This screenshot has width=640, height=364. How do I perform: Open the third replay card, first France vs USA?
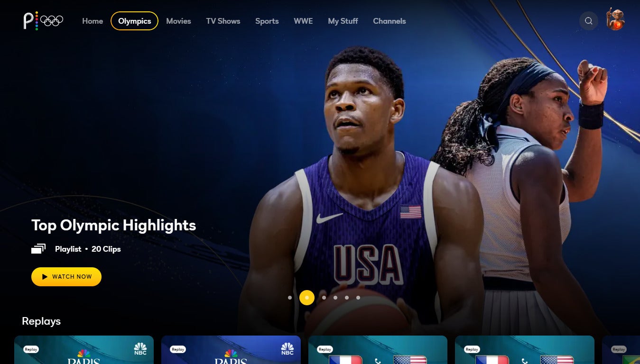tap(378, 350)
